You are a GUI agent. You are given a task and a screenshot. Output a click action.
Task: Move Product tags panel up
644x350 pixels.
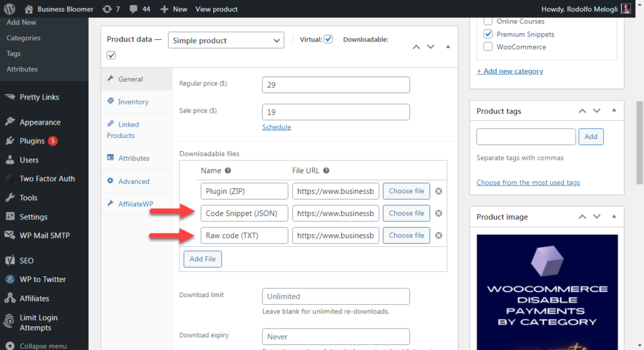(x=582, y=111)
